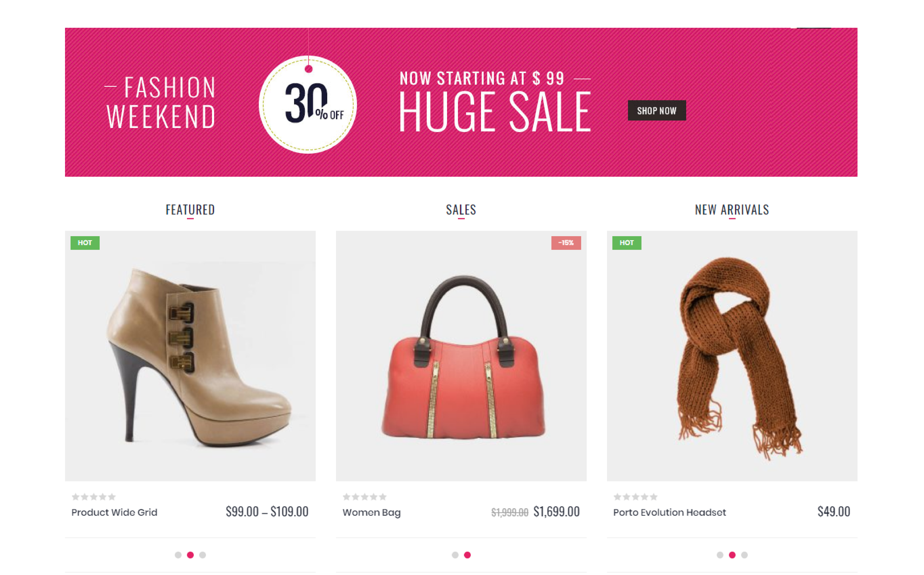Select third carousel dot under Featured

(x=202, y=555)
